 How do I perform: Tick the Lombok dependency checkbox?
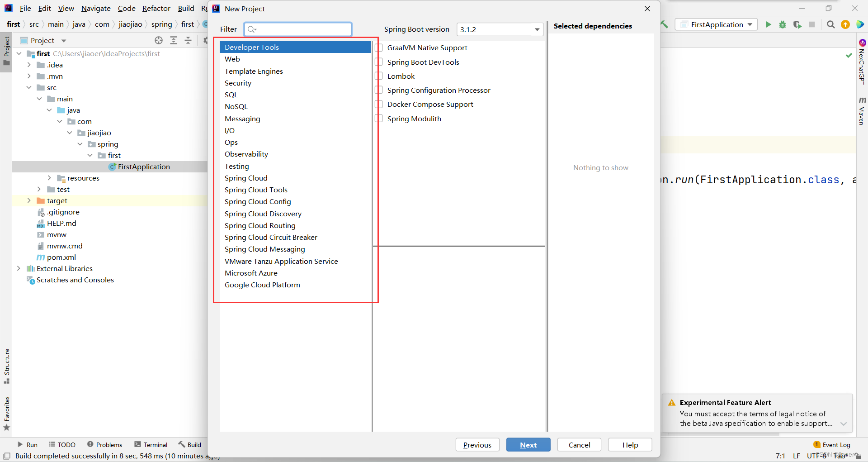tap(379, 76)
